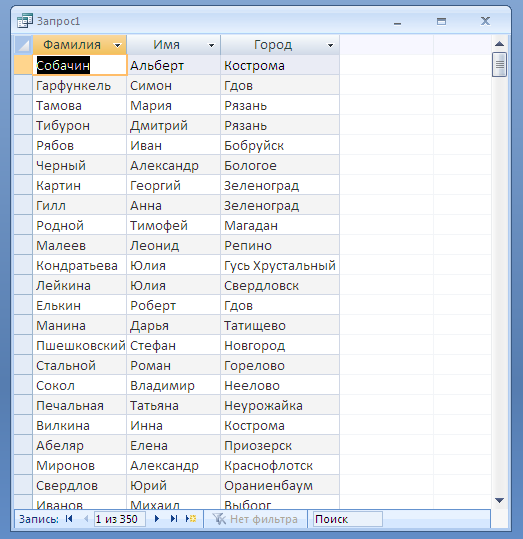Open the Город column dropdown arrow
The height and width of the screenshot is (539, 523).
pos(330,45)
